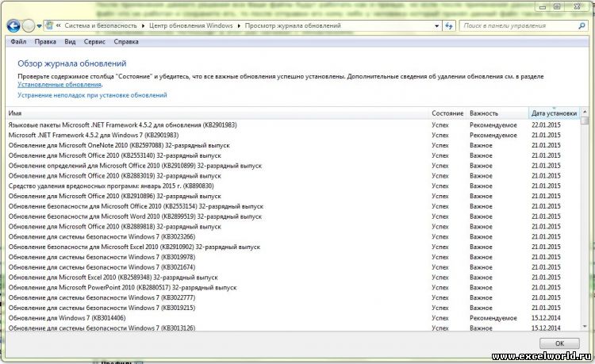Open 'Устранение неполадок при установке обновлений' link
Viewport: 595px width, 364px height.
[x=92, y=95]
